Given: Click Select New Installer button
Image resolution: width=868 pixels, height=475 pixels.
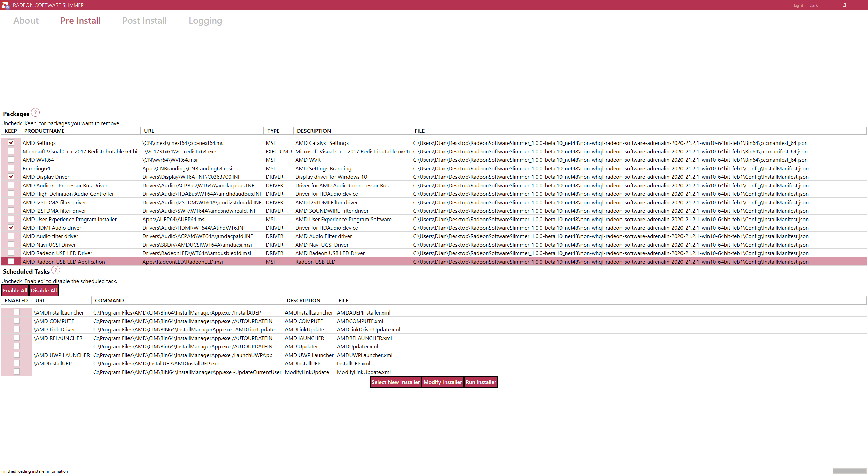Looking at the screenshot, I should (x=396, y=382).
